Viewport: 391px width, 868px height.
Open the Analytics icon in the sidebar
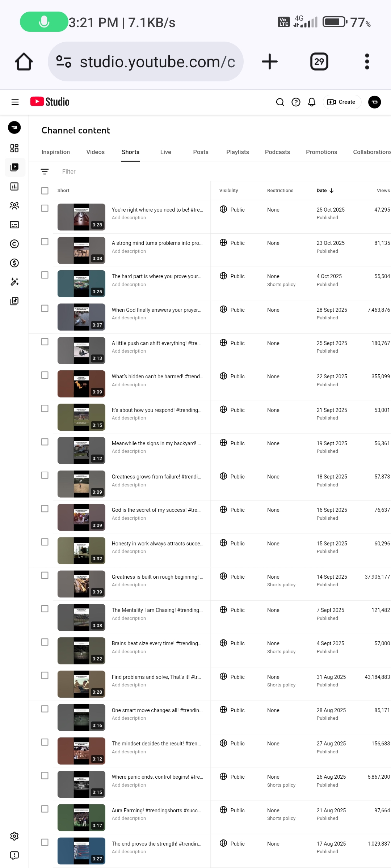tap(14, 187)
